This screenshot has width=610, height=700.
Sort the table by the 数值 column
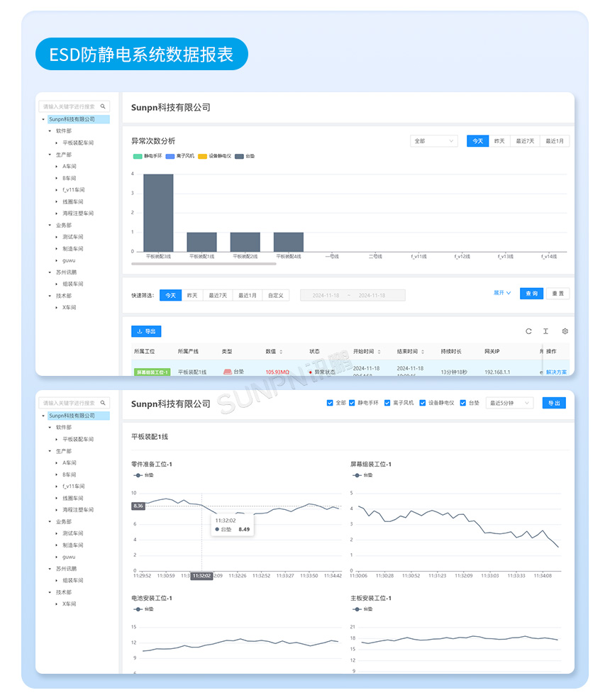pos(280,350)
